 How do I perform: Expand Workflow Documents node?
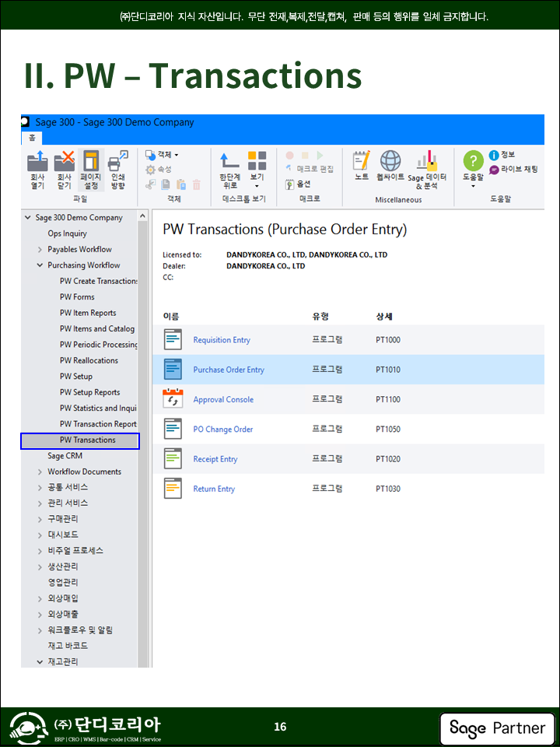click(x=40, y=472)
